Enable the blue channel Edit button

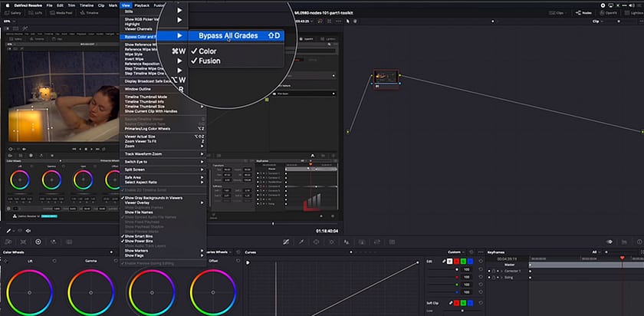coord(470,262)
